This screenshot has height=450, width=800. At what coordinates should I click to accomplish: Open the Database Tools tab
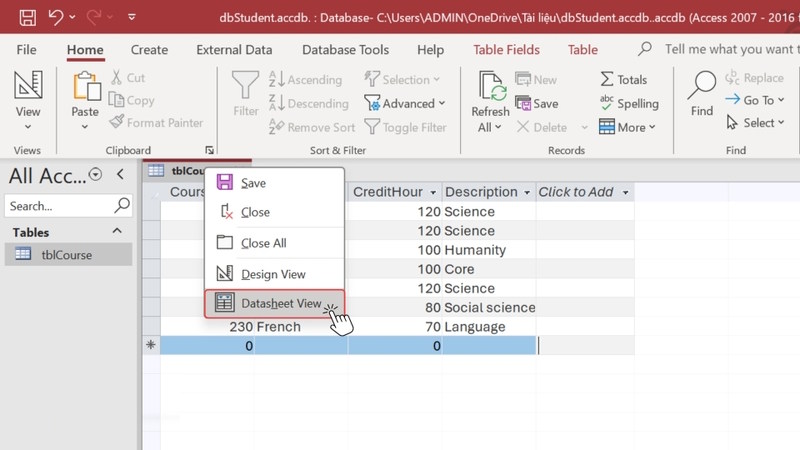pyautogui.click(x=345, y=49)
